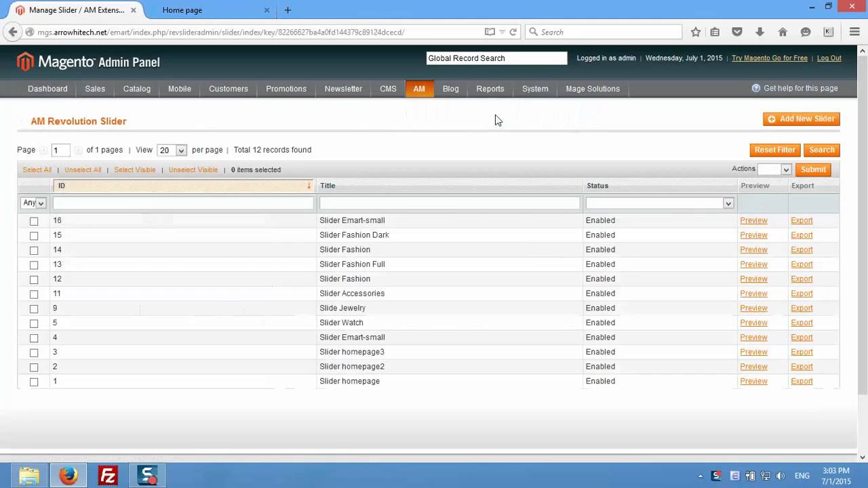Image resolution: width=868 pixels, height=488 pixels.
Task: Check the Slide Jewelry row checkbox
Action: click(x=34, y=309)
